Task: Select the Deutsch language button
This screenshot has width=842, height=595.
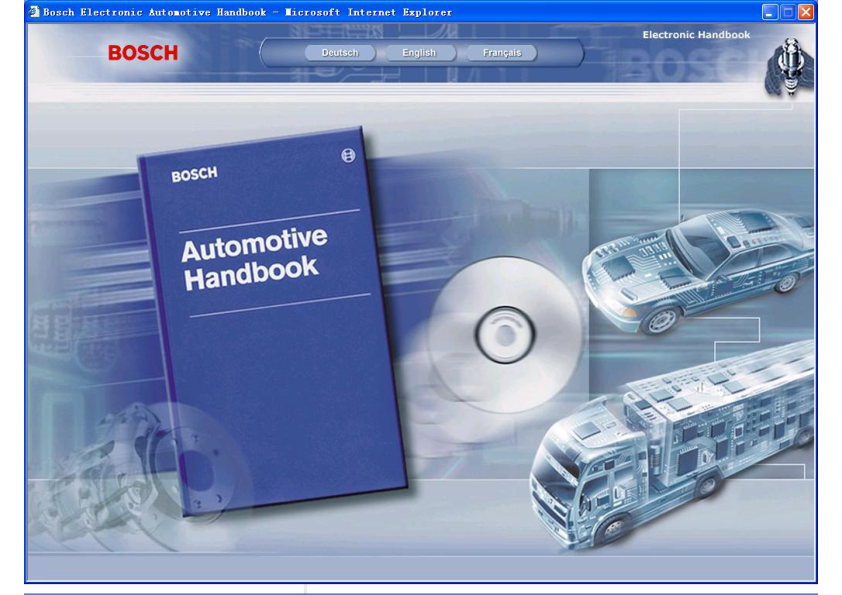Action: coord(339,53)
